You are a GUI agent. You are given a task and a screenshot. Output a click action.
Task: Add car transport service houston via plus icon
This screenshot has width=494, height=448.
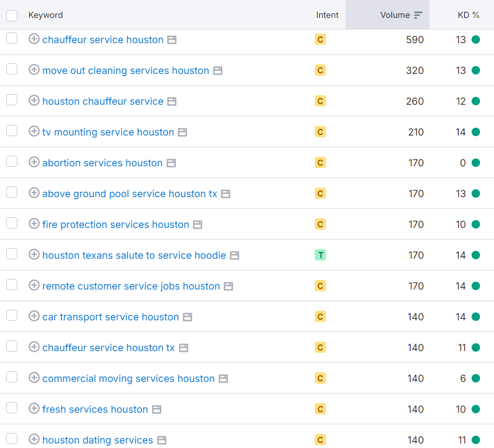34,316
